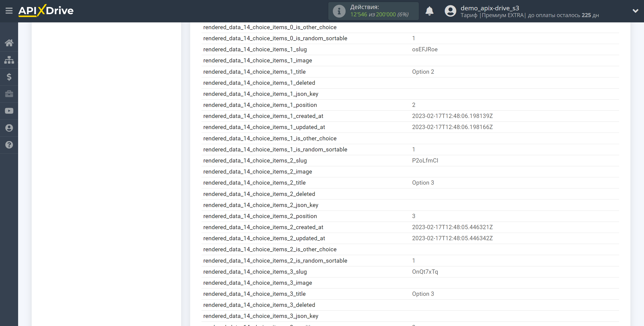The width and height of the screenshot is (644, 326).
Task: Open the billing dollar icon
Action: 9,77
